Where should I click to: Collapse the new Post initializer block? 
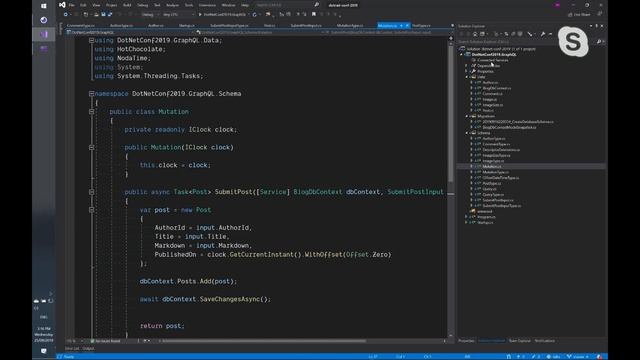[91, 210]
